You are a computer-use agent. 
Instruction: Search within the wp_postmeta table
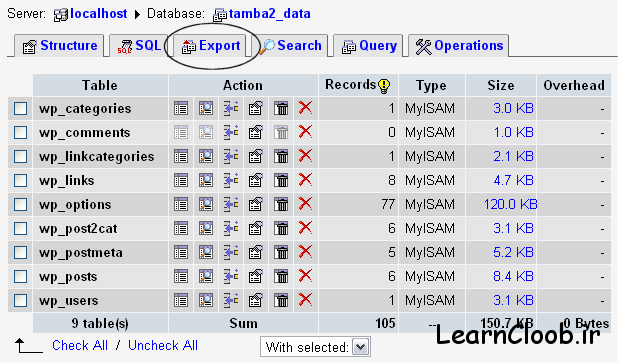pos(206,252)
